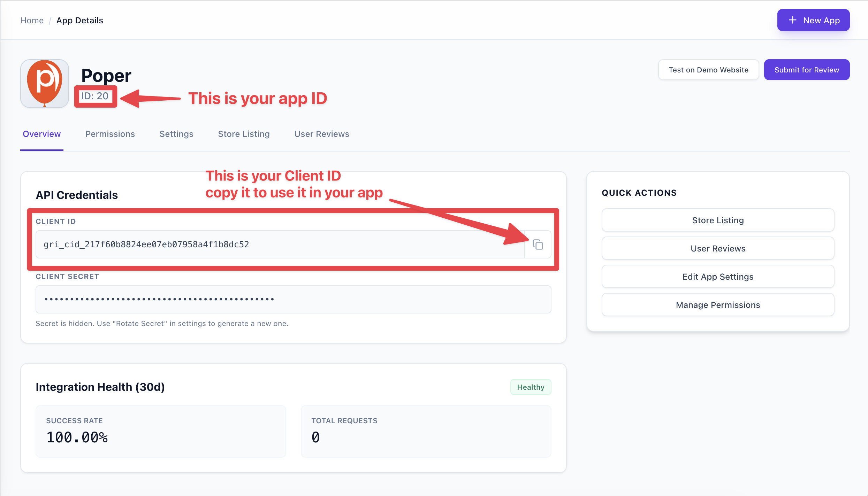Open the Store Listing tab
The height and width of the screenshot is (496, 868).
(x=244, y=134)
